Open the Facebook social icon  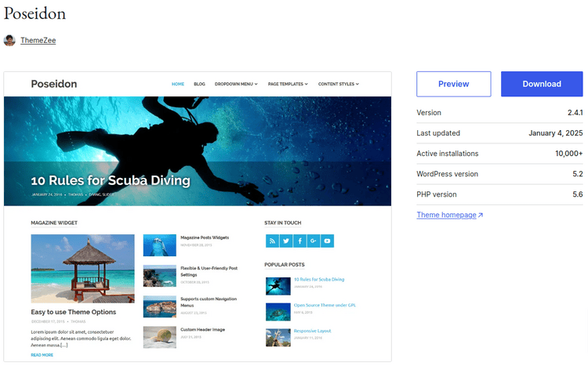click(299, 241)
